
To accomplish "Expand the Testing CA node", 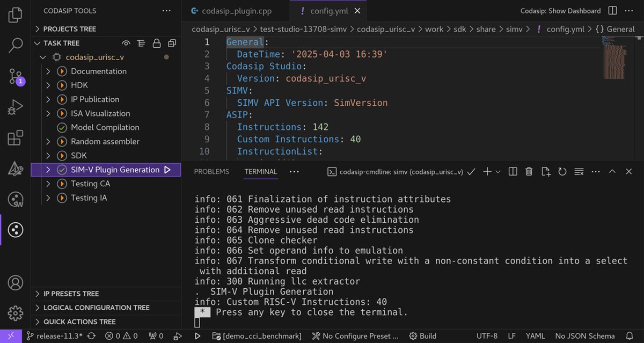I will click(48, 184).
